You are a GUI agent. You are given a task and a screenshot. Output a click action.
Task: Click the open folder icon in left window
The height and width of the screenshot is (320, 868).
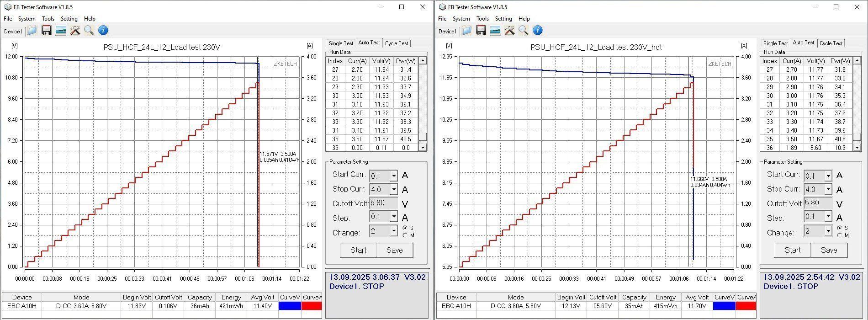pos(32,31)
